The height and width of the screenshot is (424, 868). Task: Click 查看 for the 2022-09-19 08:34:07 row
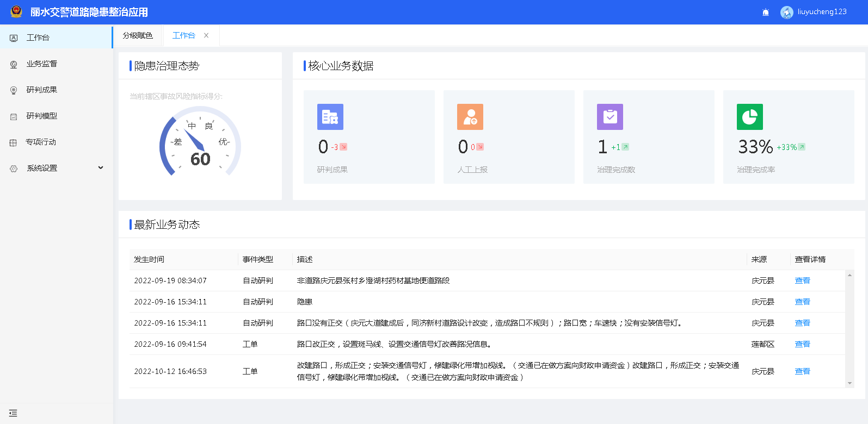coord(802,280)
